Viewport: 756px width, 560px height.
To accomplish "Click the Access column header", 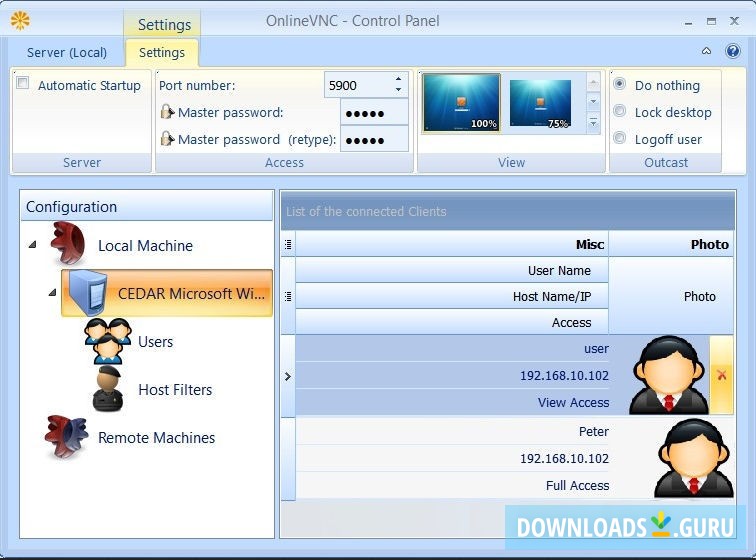I will tap(452, 322).
